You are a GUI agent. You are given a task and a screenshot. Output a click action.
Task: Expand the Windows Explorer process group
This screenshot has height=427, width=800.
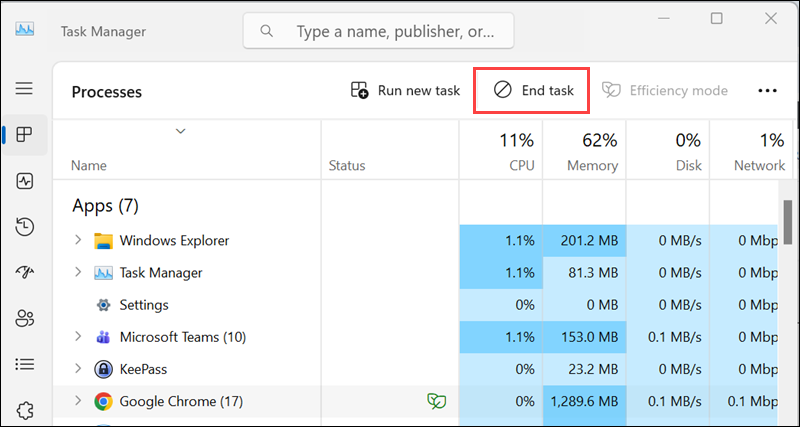point(78,239)
